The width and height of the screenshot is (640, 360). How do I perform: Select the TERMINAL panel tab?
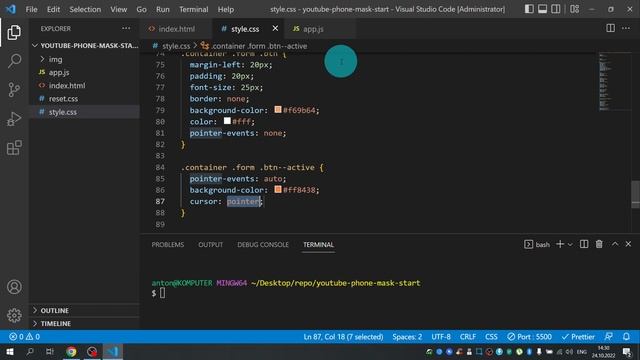pyautogui.click(x=318, y=244)
